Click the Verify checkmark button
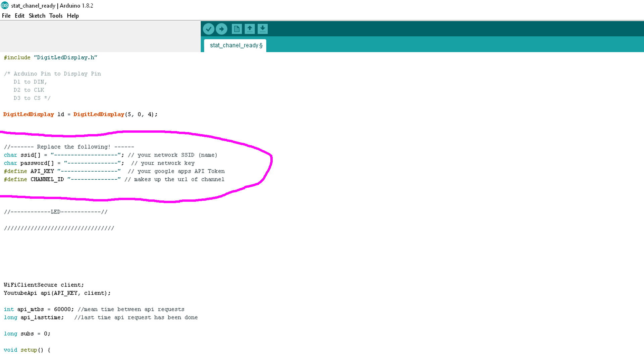 pyautogui.click(x=209, y=29)
